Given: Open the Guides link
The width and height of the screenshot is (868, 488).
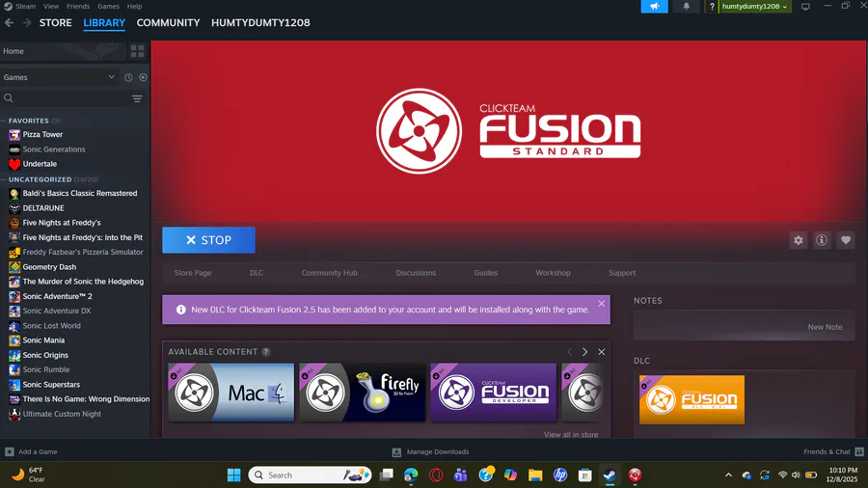Looking at the screenshot, I should tap(485, 273).
